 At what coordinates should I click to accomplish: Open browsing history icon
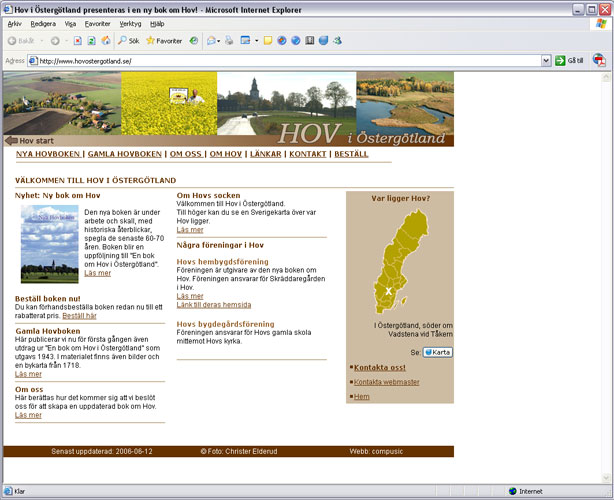(193, 41)
